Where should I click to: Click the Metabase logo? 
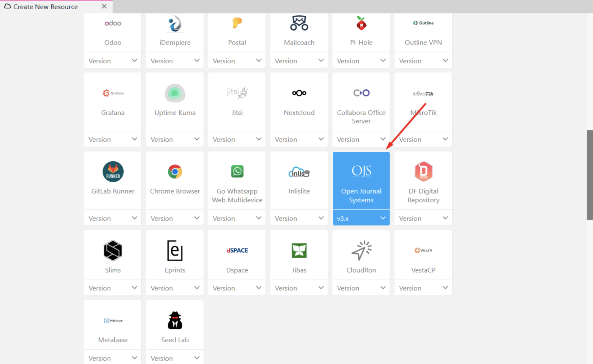point(113,320)
